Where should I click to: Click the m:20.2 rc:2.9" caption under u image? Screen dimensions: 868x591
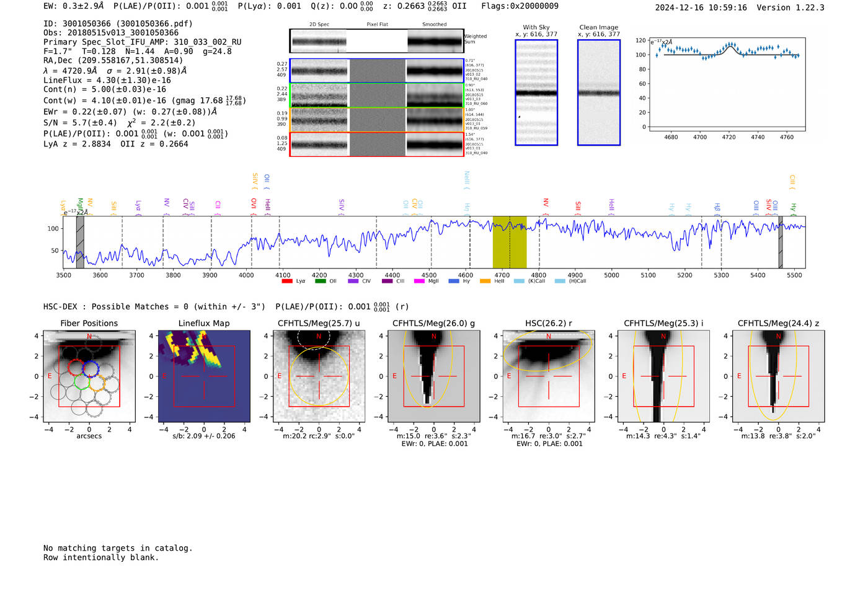[319, 436]
